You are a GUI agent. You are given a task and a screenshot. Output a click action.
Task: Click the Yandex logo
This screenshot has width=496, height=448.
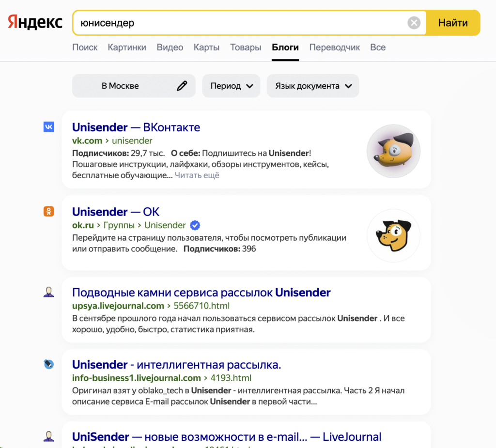pos(34,22)
